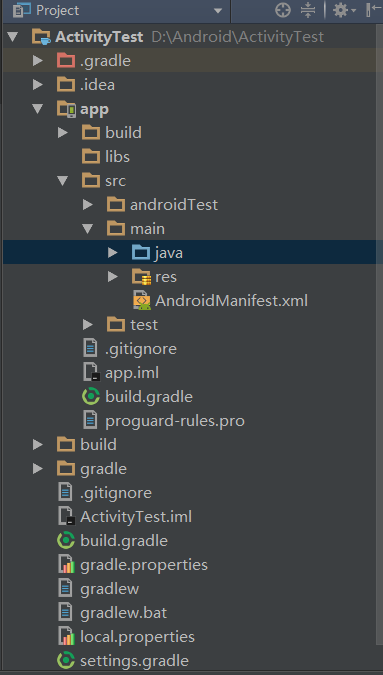
Task: Expand the gradle folder
Action: pyautogui.click(x=38, y=468)
